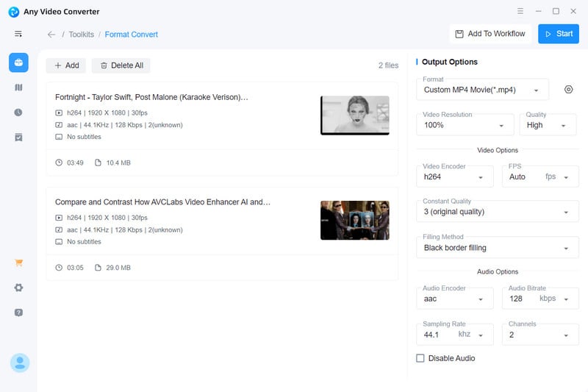Click the 03:49 duration text

(x=75, y=163)
